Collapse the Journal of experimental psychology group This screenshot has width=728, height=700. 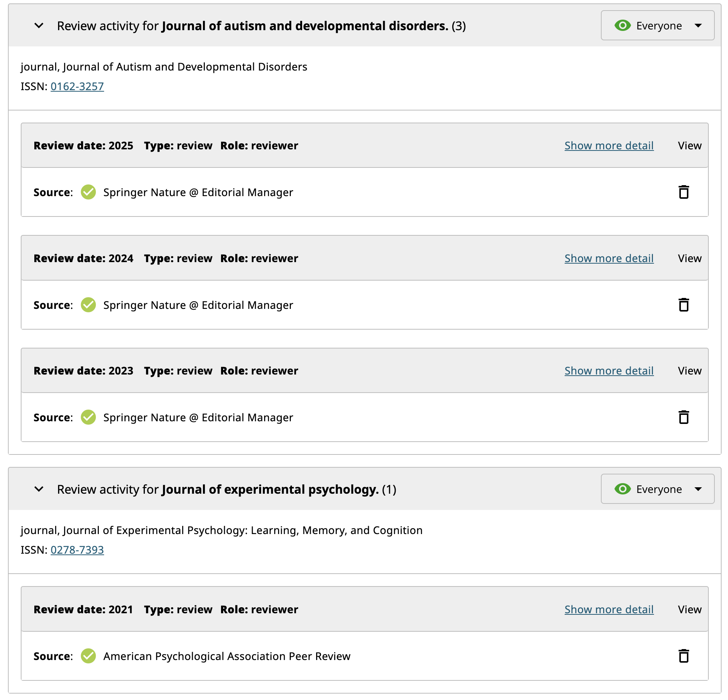39,489
